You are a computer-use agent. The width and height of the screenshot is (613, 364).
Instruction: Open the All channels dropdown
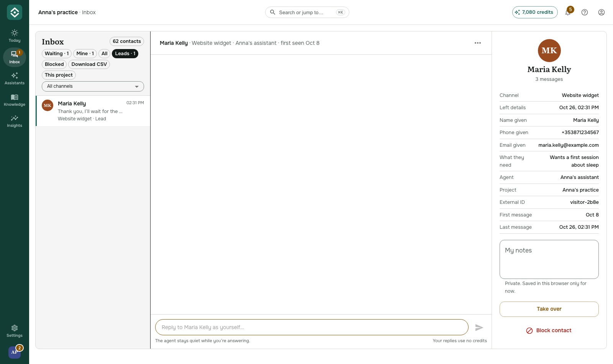pos(93,86)
